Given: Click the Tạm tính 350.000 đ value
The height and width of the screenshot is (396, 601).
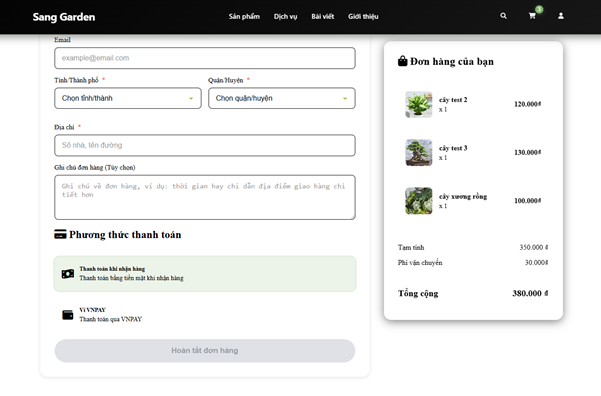Looking at the screenshot, I should pyautogui.click(x=534, y=247).
